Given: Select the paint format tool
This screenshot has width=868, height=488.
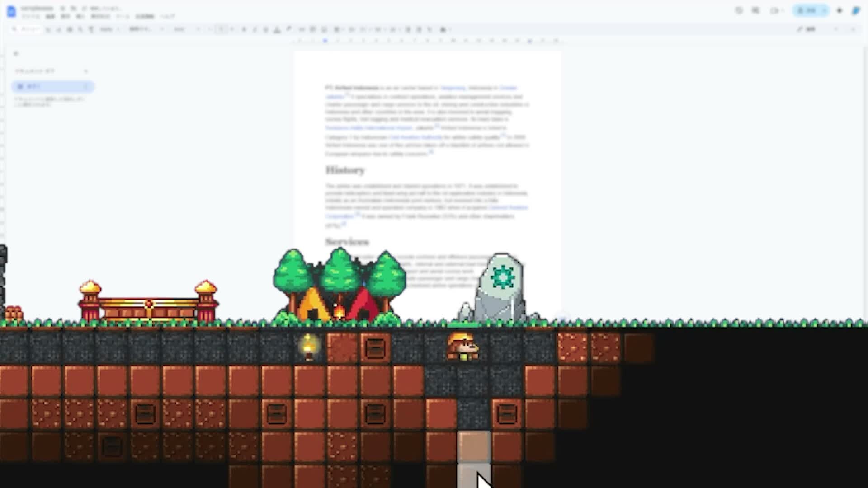Looking at the screenshot, I should click(x=91, y=29).
